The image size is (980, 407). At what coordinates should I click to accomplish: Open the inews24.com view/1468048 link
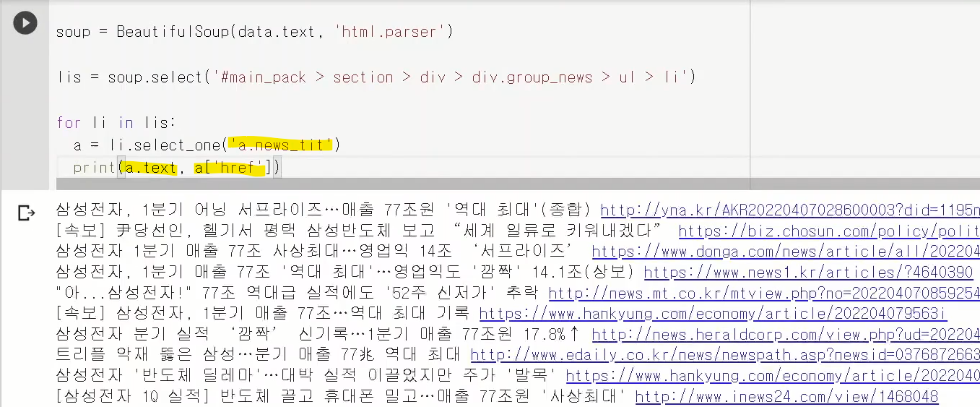[x=786, y=397]
